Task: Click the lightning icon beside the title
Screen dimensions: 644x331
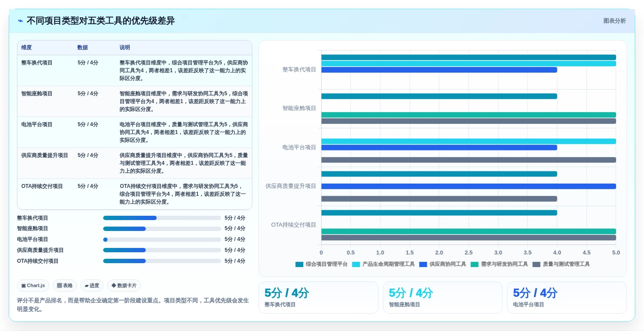Action: [20, 21]
